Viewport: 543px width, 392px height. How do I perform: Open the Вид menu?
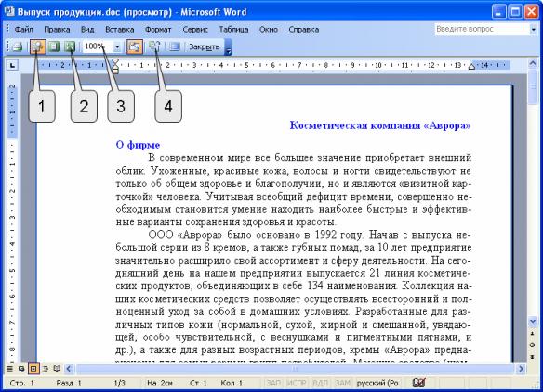87,30
